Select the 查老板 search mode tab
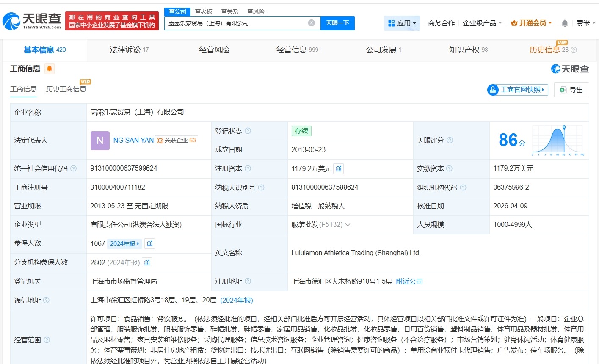The height and width of the screenshot is (364, 599). [x=204, y=11]
